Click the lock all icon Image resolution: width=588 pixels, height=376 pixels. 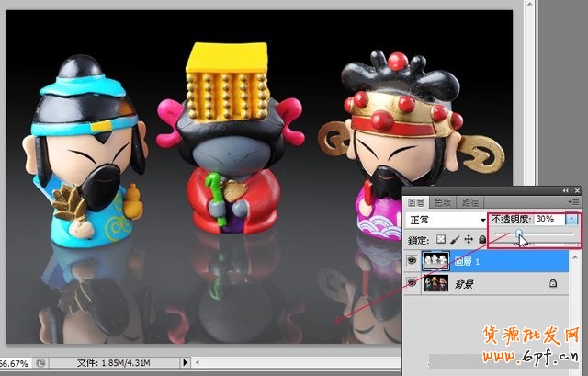(x=481, y=240)
